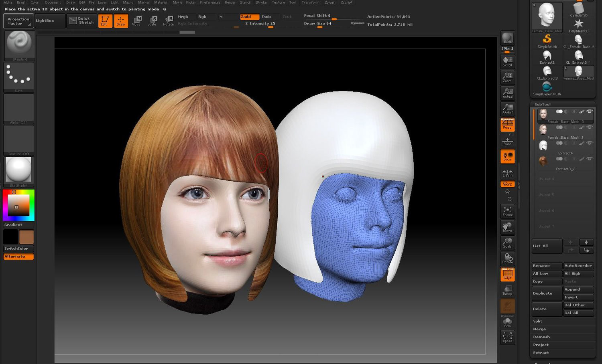This screenshot has height=364, width=602.
Task: Choose the PolyMesh3D star tool
Action: [578, 24]
